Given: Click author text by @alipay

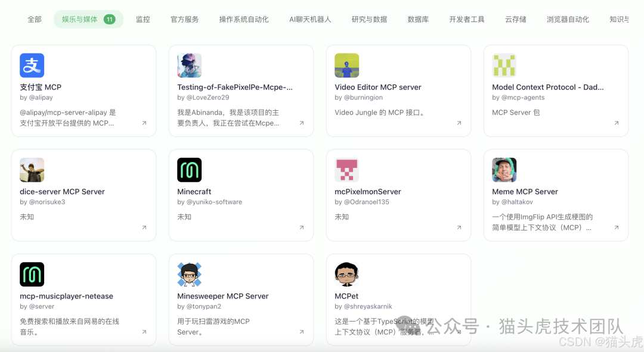Looking at the screenshot, I should point(36,98).
